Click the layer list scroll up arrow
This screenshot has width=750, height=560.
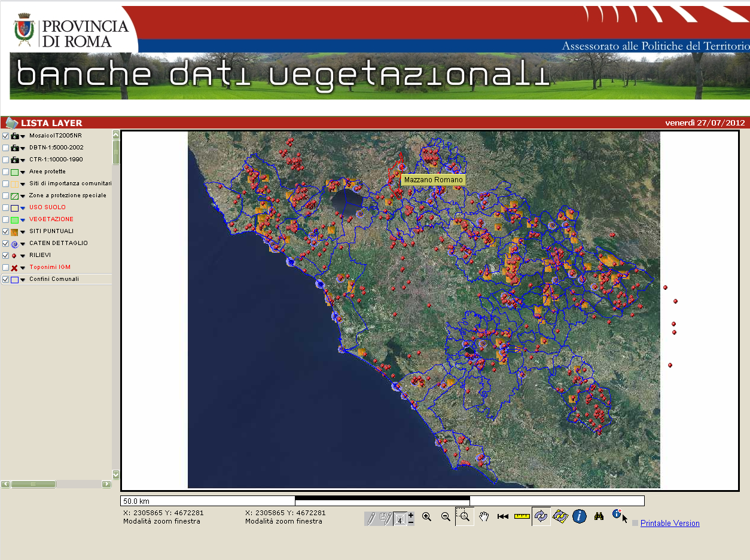pos(116,135)
